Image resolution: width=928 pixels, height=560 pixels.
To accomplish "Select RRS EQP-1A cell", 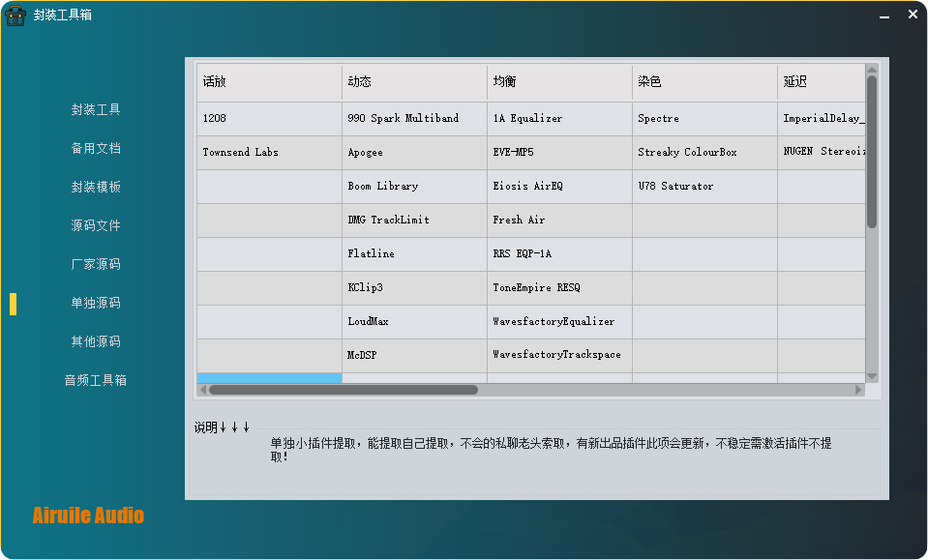I will (559, 253).
